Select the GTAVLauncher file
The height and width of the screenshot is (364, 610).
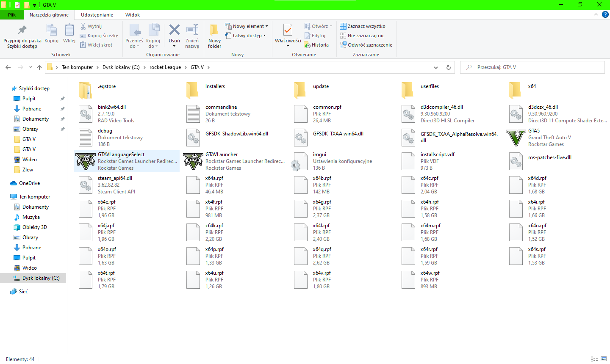point(234,161)
